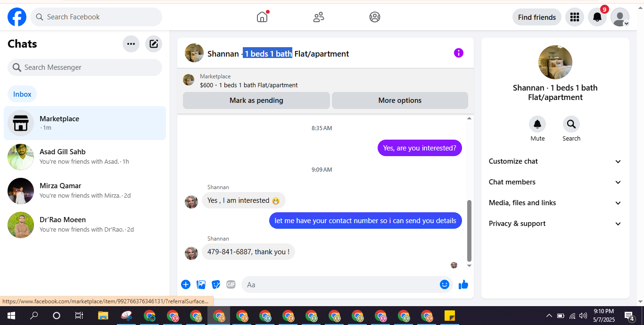Viewport: 644px width, 325px height.
Task: Open the apps grid menu icon
Action: [x=574, y=17]
